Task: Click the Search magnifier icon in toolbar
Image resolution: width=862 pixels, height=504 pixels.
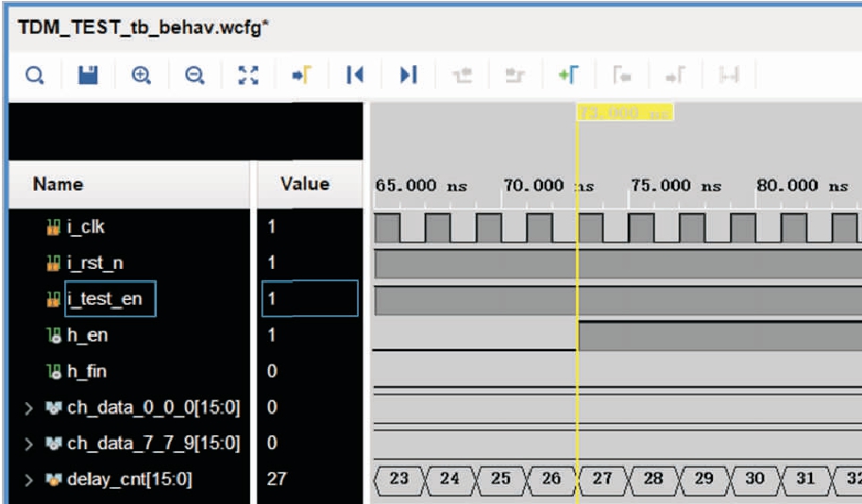Action: 34,75
